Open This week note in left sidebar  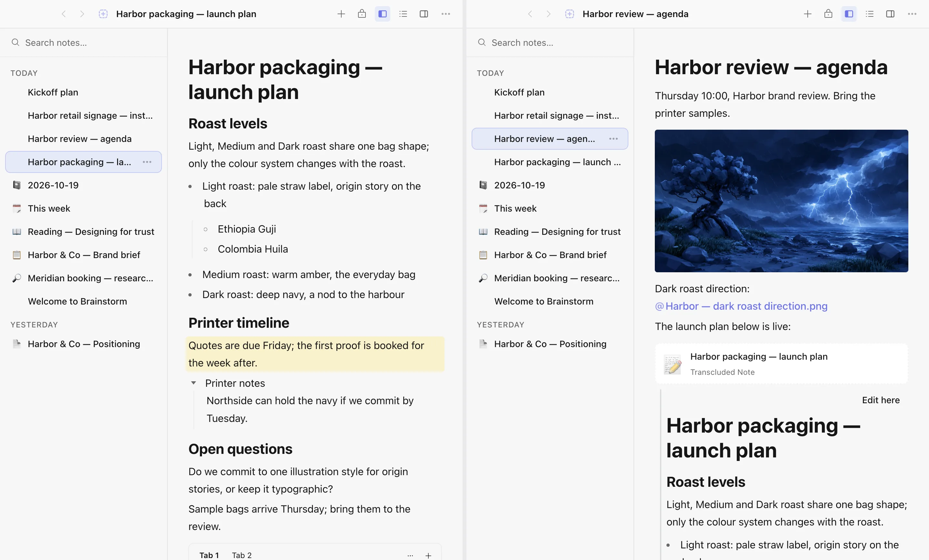pos(83,208)
